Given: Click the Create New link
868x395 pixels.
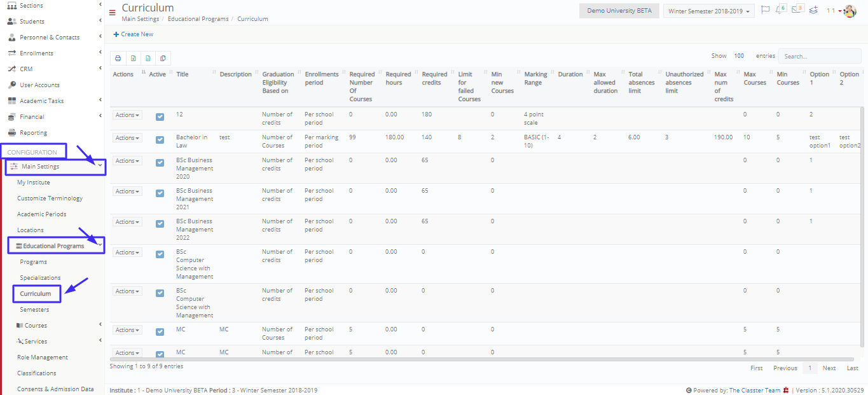Looking at the screenshot, I should (x=134, y=34).
